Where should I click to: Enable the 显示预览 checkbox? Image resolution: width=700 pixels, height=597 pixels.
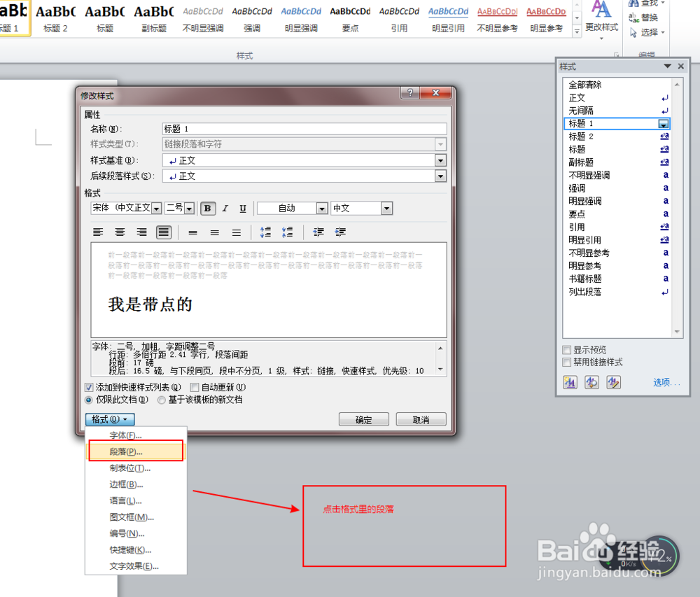(x=566, y=349)
